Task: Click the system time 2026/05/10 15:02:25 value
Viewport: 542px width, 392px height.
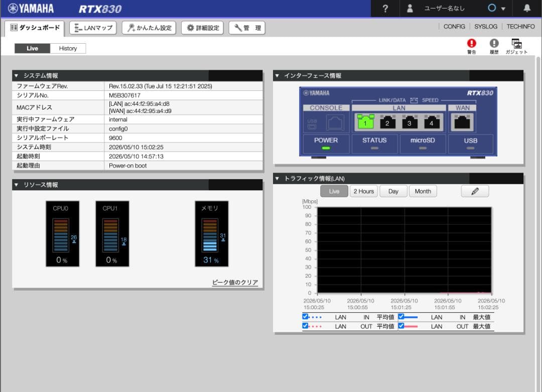Action: coord(136,147)
